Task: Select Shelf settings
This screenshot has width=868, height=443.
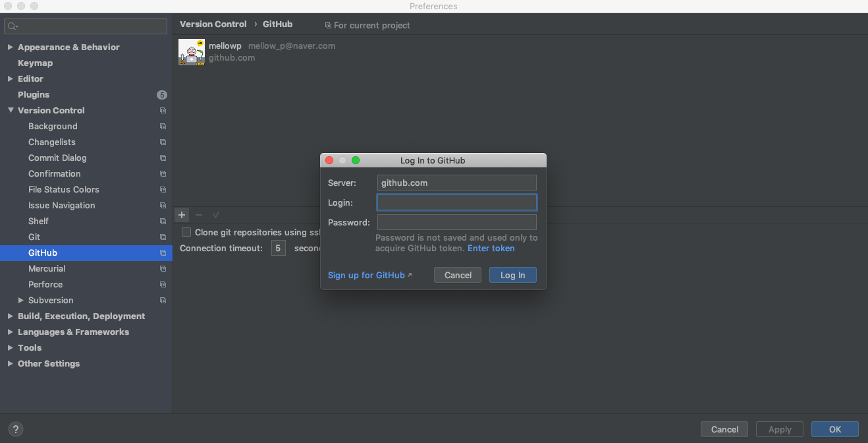Action: click(38, 221)
